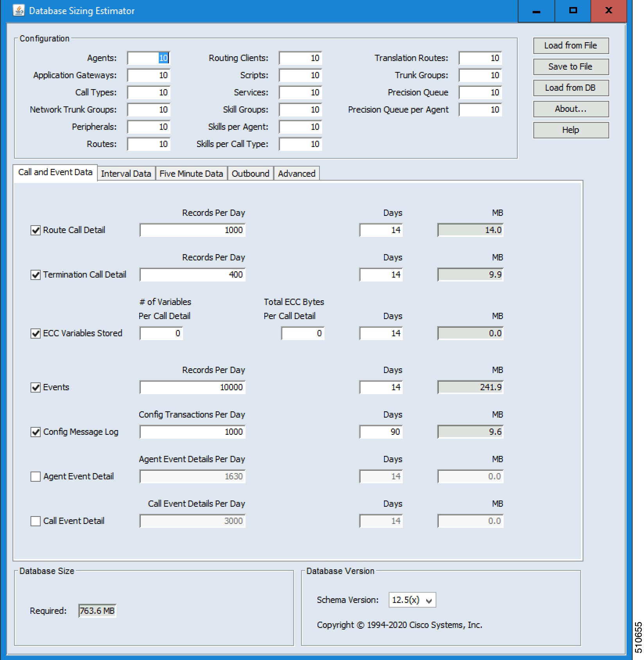Open the Advanced tab
Image resolution: width=644 pixels, height=660 pixels.
pos(296,174)
